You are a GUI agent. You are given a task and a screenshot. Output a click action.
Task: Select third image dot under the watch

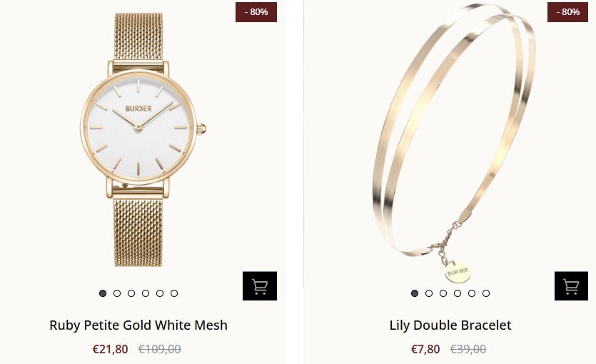(131, 293)
